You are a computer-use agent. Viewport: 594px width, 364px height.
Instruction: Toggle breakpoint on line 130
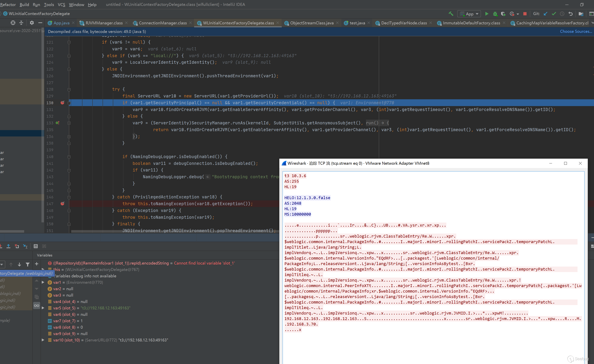click(x=62, y=103)
